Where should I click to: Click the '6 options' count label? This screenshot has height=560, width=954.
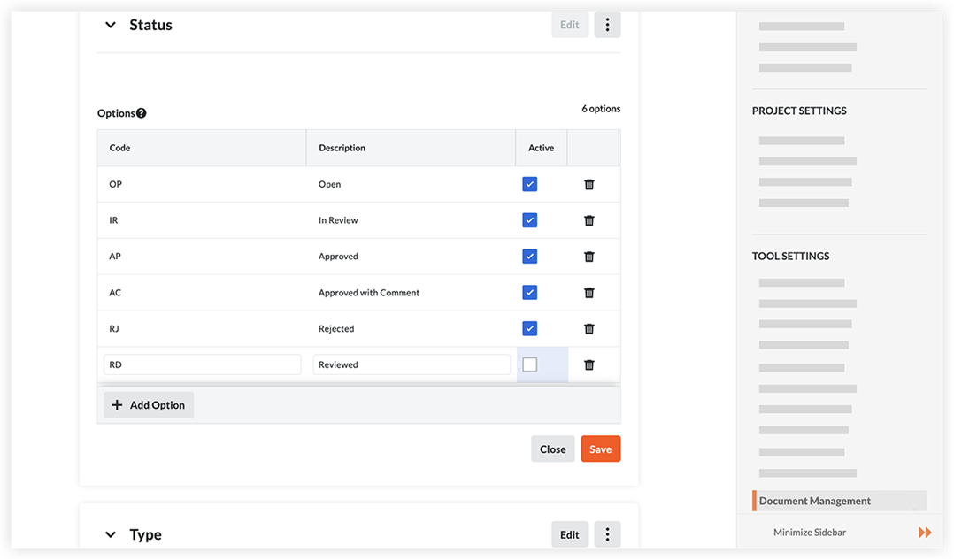601,109
